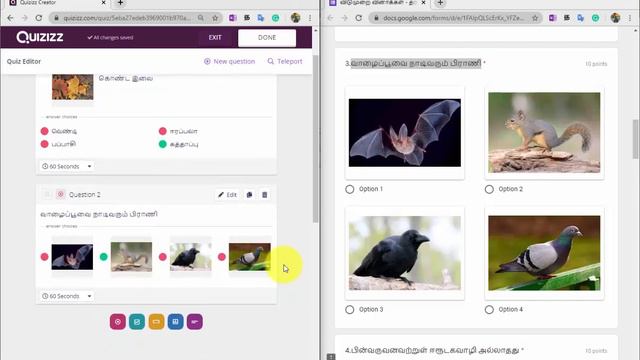Click the OneNote extension icon in Quizizz window

tap(233, 18)
